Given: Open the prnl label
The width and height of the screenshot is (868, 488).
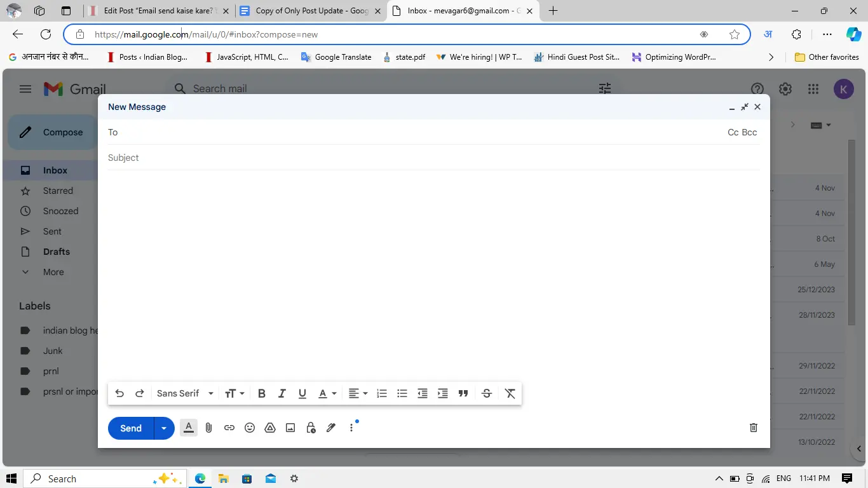Looking at the screenshot, I should [x=51, y=371].
